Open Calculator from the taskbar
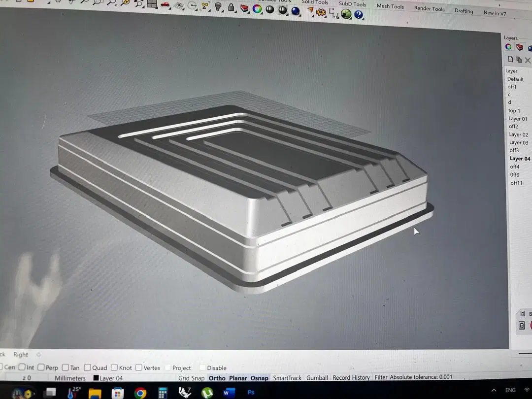Screen dimensions: 532x399 pos(163,393)
